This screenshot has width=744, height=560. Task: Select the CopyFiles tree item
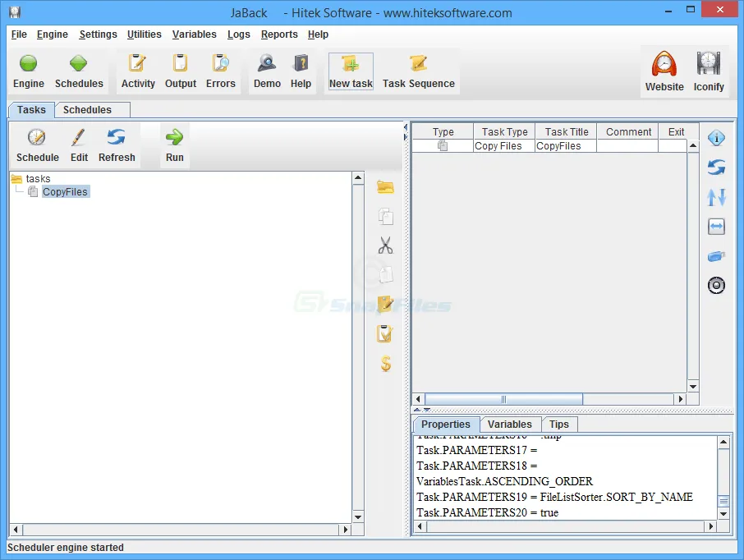[x=65, y=191]
